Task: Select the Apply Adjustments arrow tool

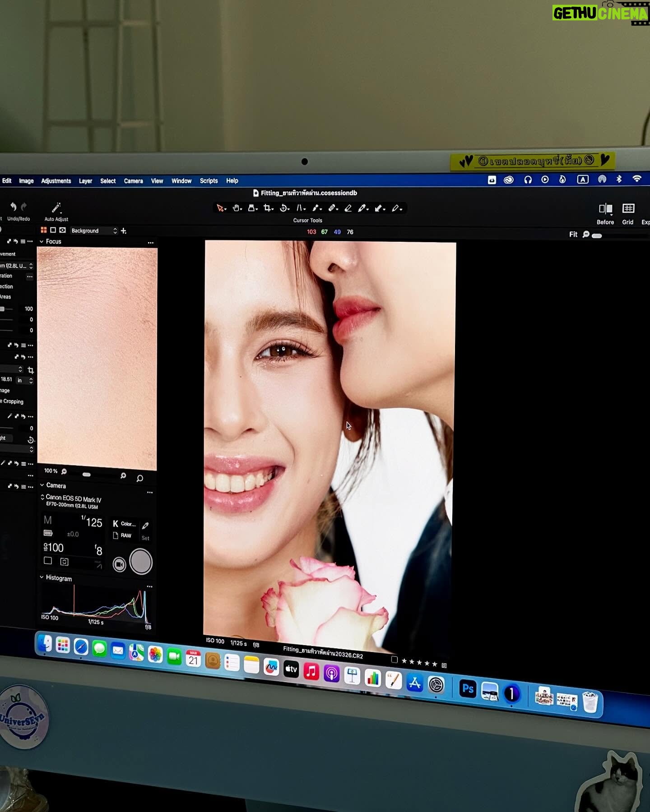Action: (x=380, y=208)
